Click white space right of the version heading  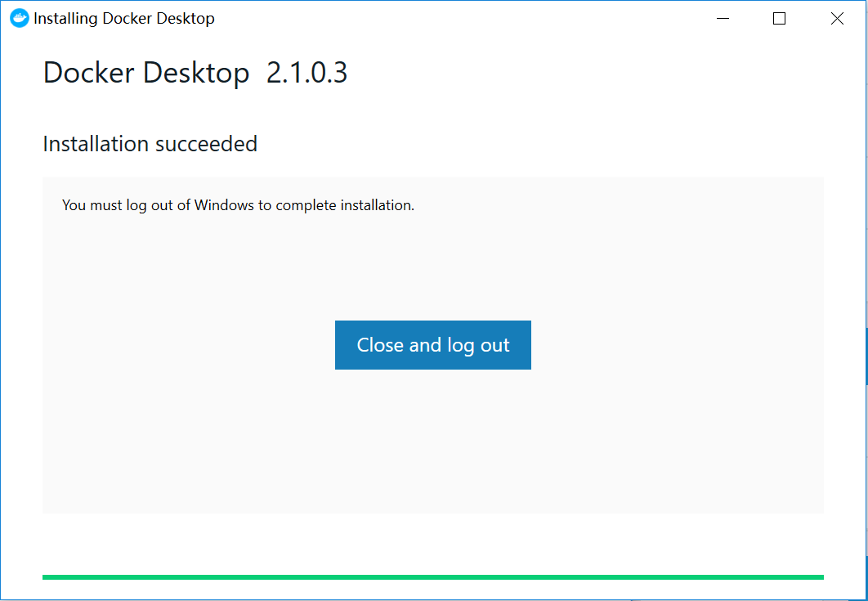point(572,73)
